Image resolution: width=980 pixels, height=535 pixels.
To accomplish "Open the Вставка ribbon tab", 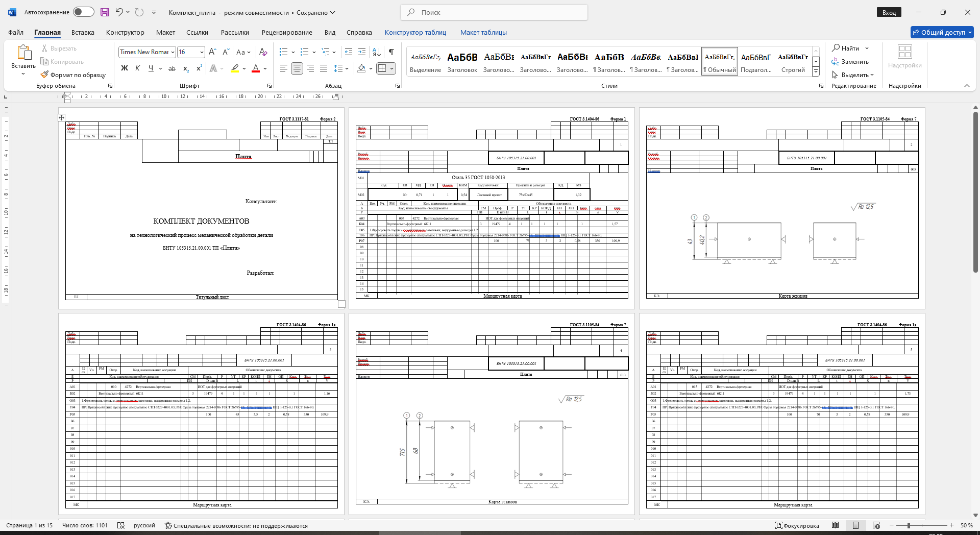I will click(x=83, y=32).
